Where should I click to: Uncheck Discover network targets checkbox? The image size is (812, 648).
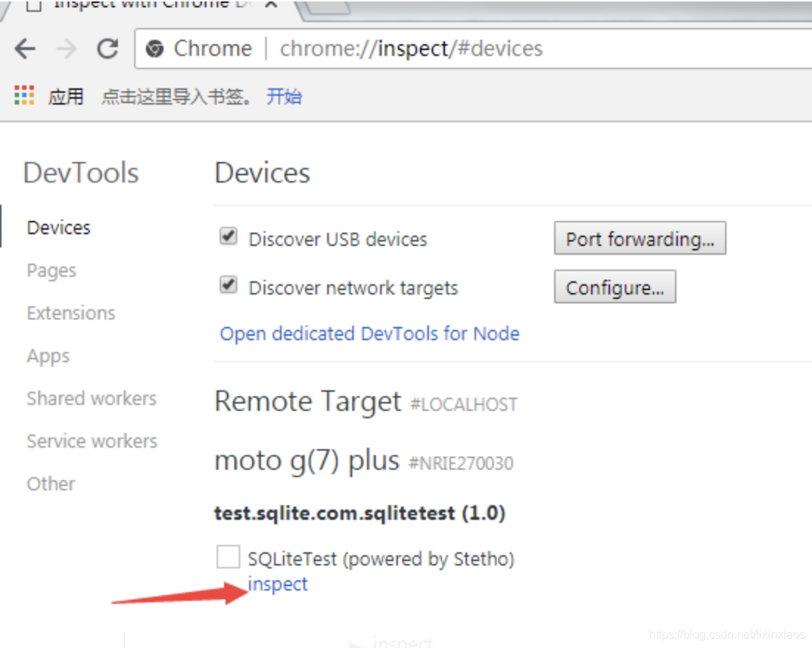(228, 285)
